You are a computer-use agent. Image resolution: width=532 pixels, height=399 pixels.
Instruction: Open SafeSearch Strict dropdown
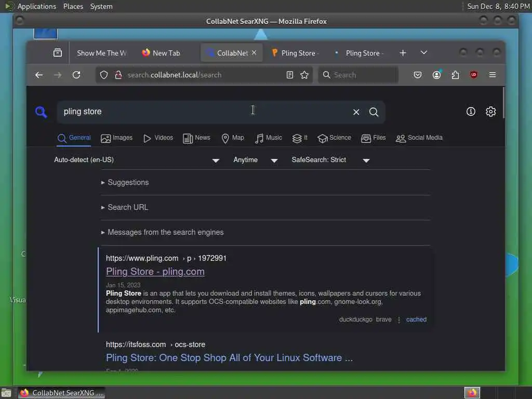[x=330, y=160]
